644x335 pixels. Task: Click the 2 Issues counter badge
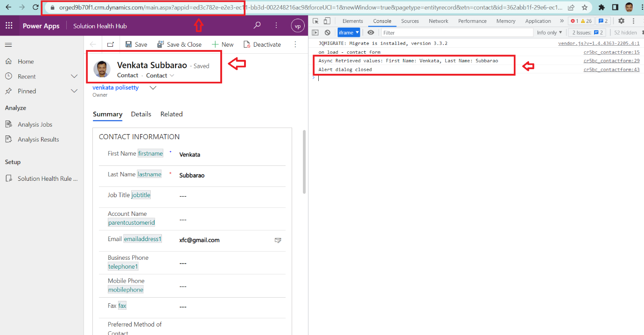(x=587, y=32)
